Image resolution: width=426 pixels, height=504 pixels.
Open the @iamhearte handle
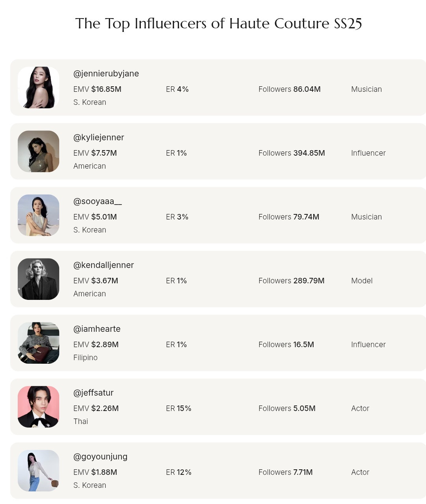(x=97, y=329)
